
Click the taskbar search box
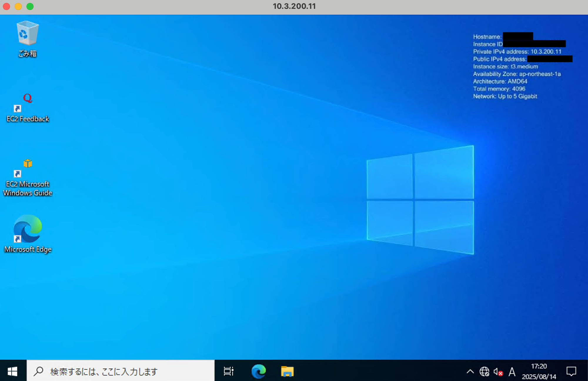click(121, 371)
